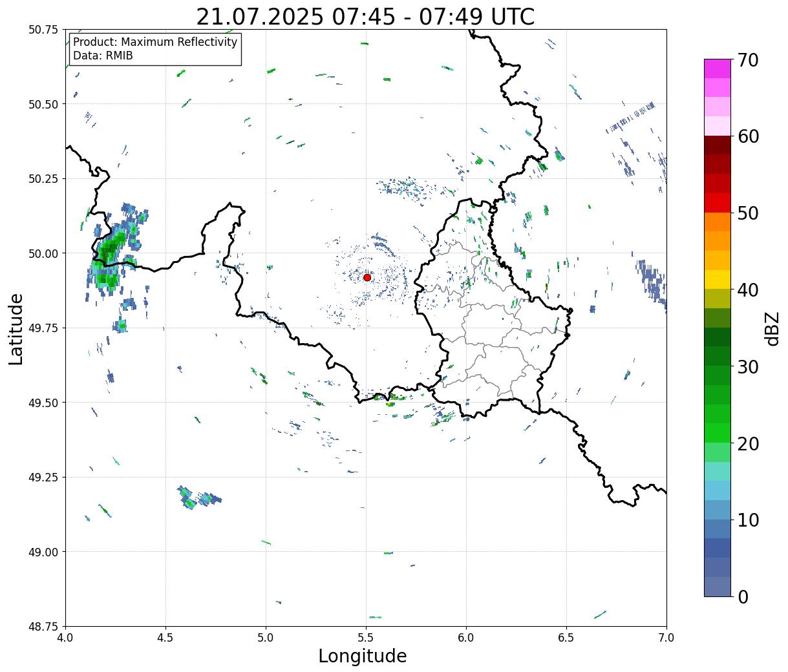Image resolution: width=788 pixels, height=672 pixels.
Task: Click the latitude tick label 49.75
Action: click(x=43, y=328)
